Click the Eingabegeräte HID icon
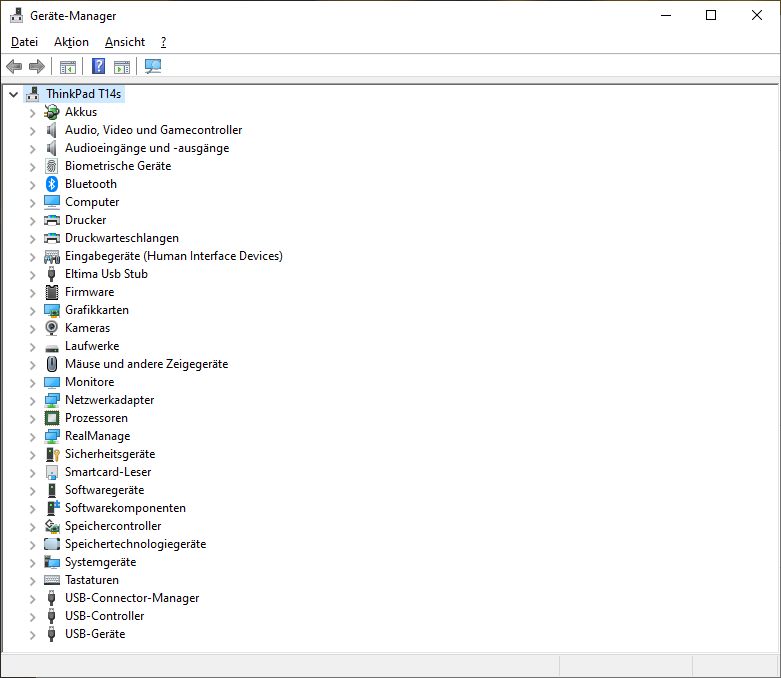The height and width of the screenshot is (678, 781). [x=52, y=256]
